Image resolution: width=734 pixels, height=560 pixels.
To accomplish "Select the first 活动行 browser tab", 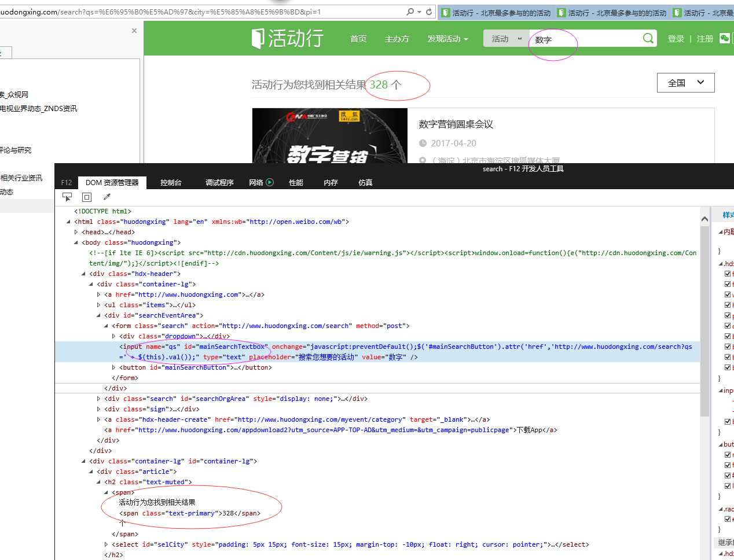I will (496, 12).
